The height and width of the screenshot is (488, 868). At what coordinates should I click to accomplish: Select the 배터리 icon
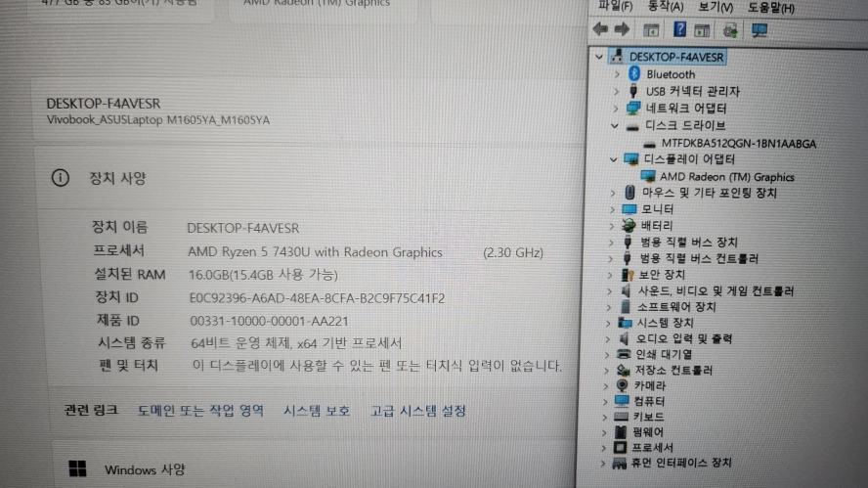(x=629, y=226)
